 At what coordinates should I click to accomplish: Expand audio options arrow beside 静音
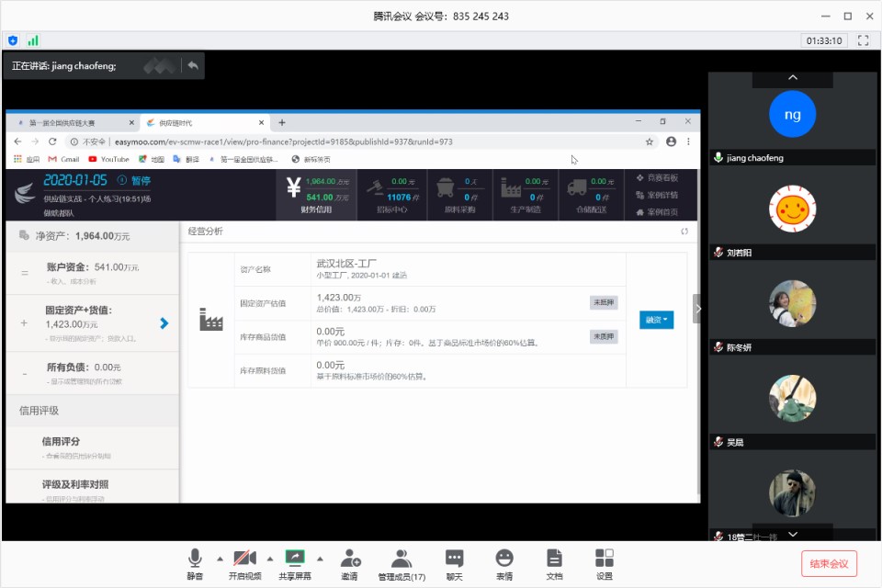(x=219, y=559)
